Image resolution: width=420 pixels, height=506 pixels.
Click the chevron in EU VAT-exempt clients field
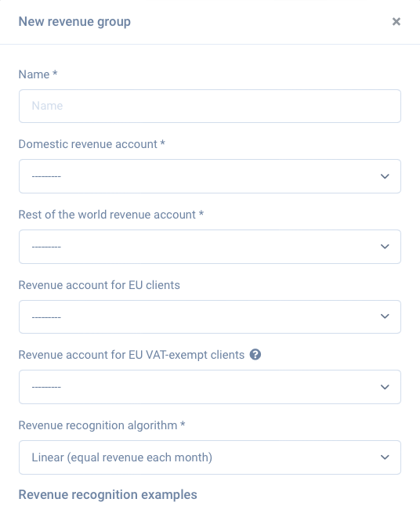[385, 387]
